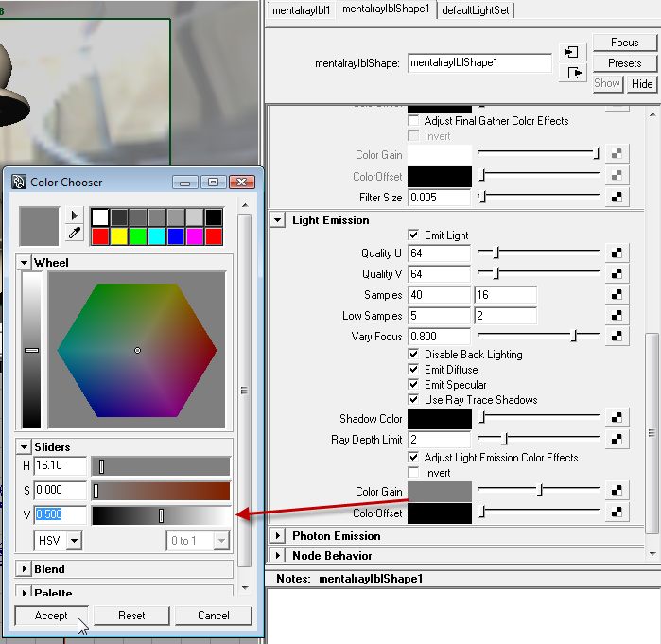Expand the Photon Emission section
The width and height of the screenshot is (661, 644).
tap(278, 536)
